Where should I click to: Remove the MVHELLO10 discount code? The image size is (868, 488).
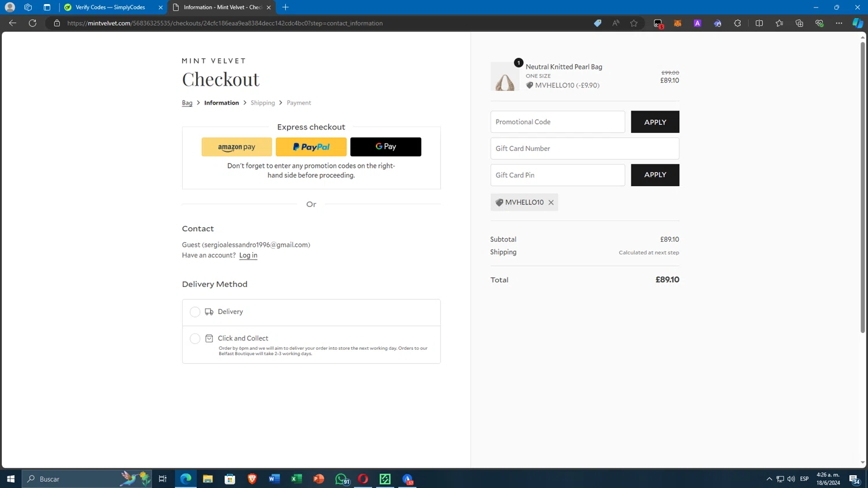(551, 202)
